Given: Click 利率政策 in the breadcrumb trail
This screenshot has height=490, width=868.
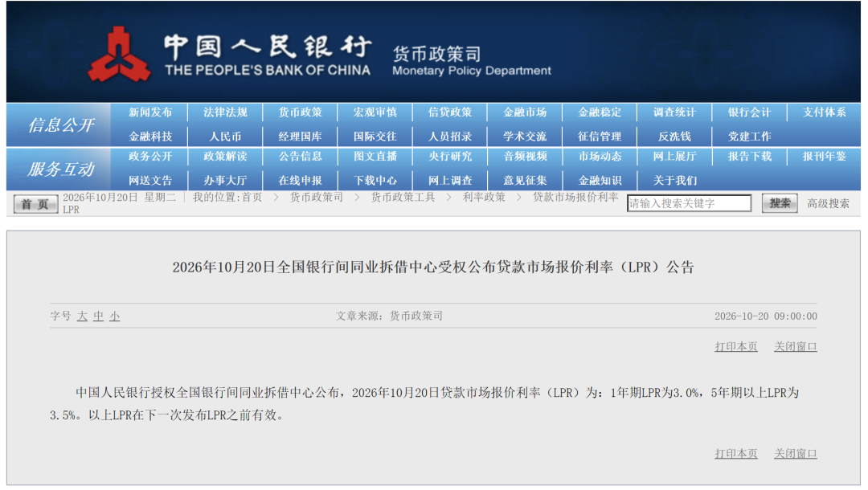Looking at the screenshot, I should click(484, 198).
